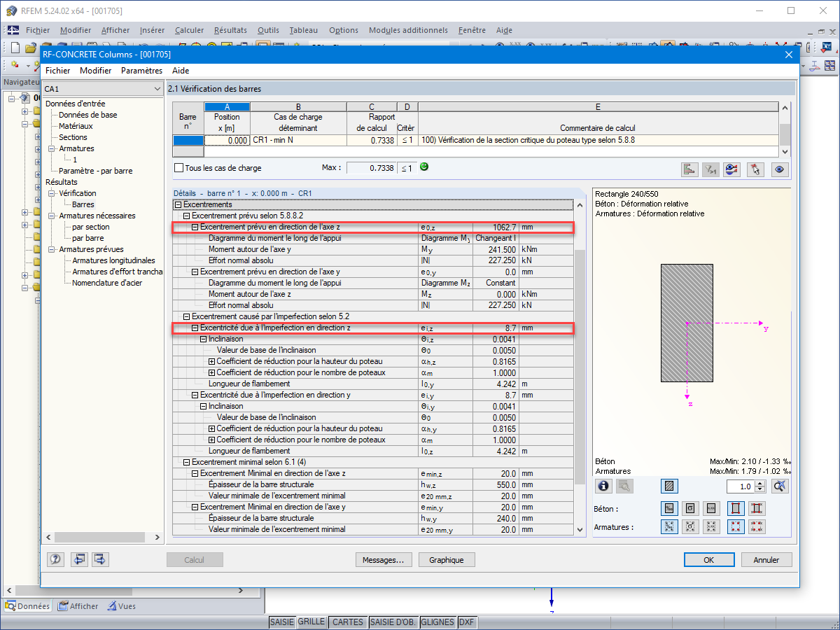Open the Aide menu in RF-CONCRETE Columns
Screen dimensions: 840x630
click(x=181, y=71)
